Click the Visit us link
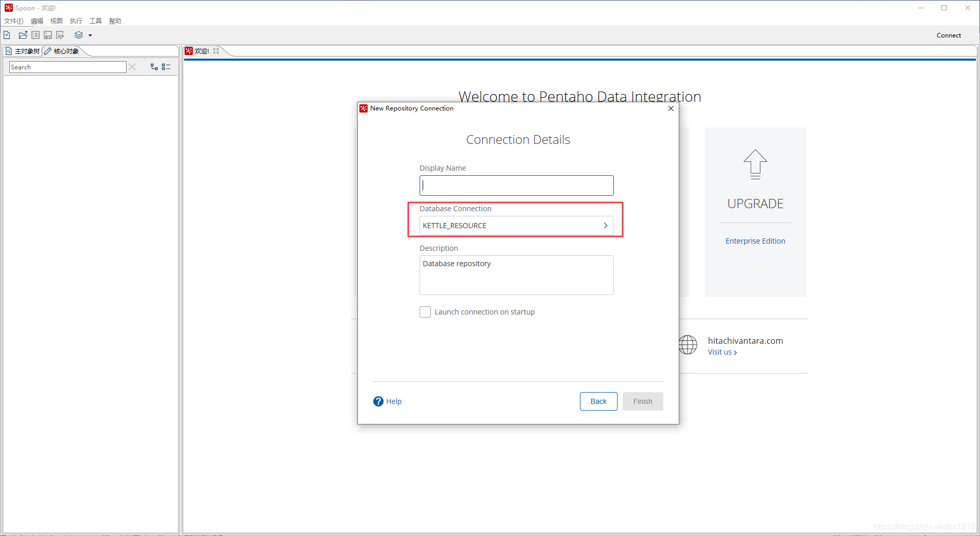 pyautogui.click(x=722, y=352)
